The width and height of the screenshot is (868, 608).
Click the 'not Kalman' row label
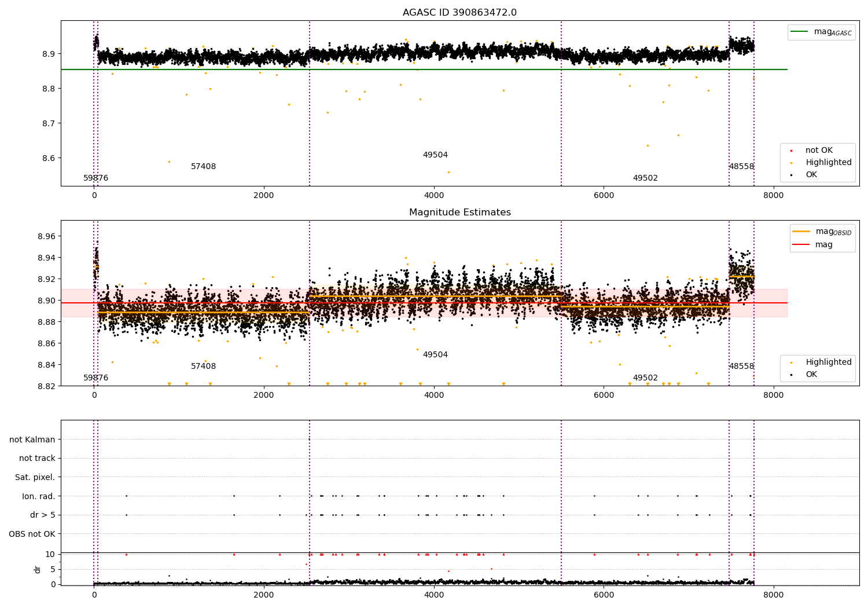pyautogui.click(x=32, y=439)
